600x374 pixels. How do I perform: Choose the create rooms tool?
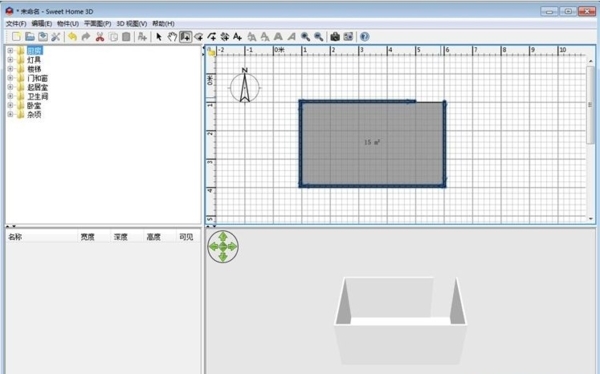coord(199,37)
